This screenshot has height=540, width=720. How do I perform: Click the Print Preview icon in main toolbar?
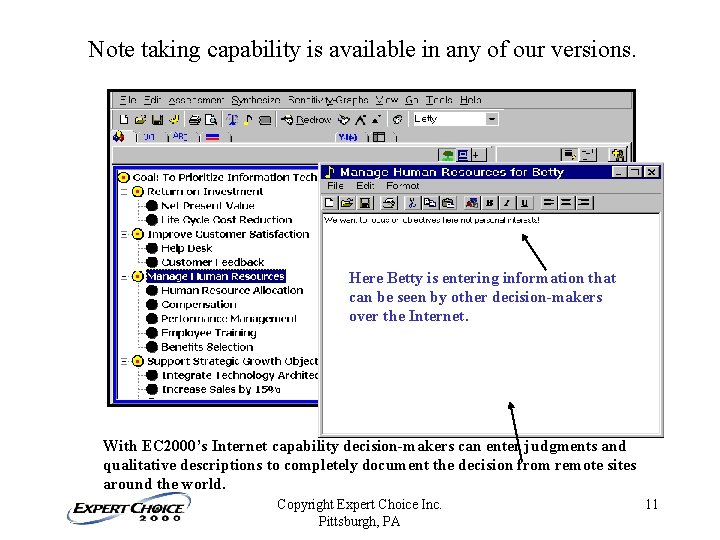[211, 120]
